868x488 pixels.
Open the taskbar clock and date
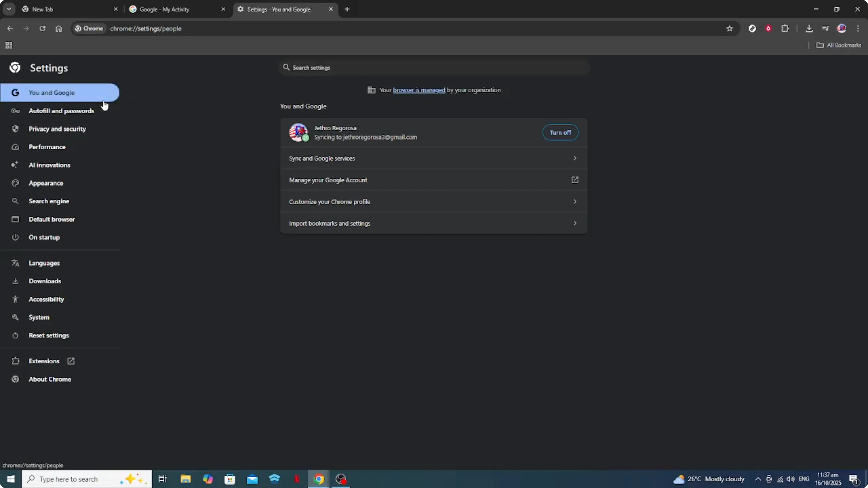click(828, 479)
